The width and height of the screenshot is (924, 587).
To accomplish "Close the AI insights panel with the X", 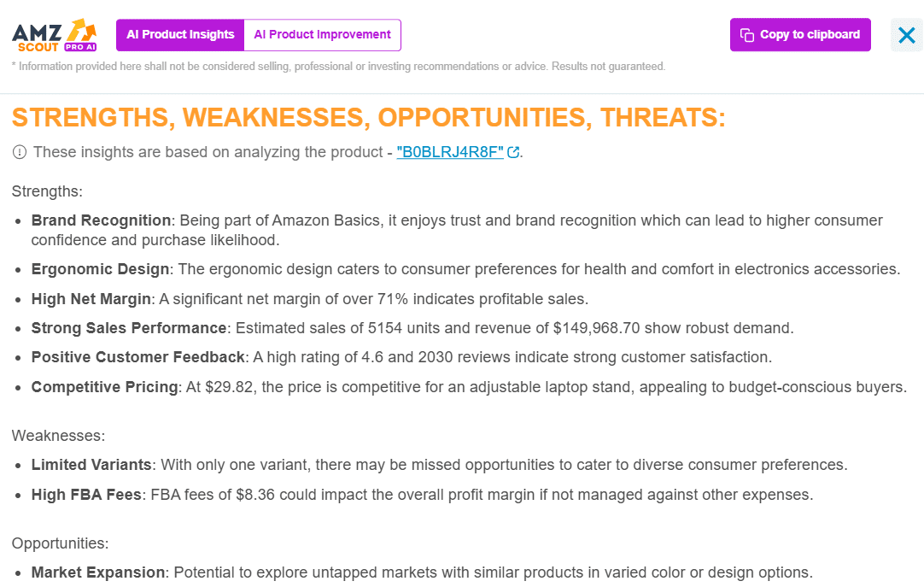I will (x=907, y=35).
